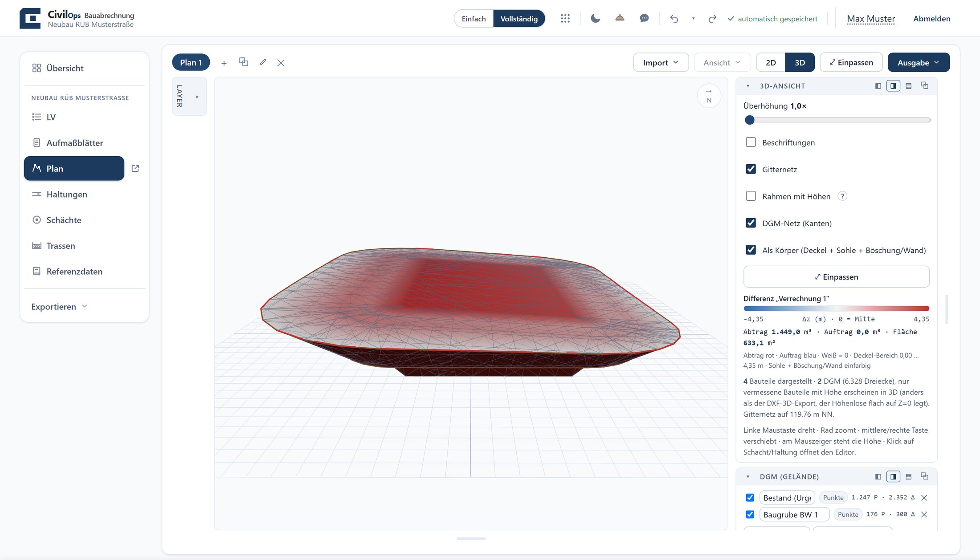Click the redo arrow icon
This screenshot has height=560, width=980.
(712, 19)
